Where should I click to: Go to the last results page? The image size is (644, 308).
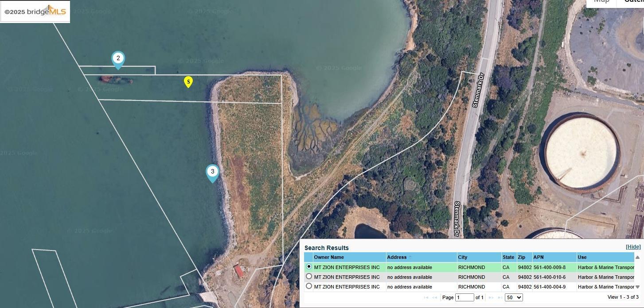click(500, 298)
